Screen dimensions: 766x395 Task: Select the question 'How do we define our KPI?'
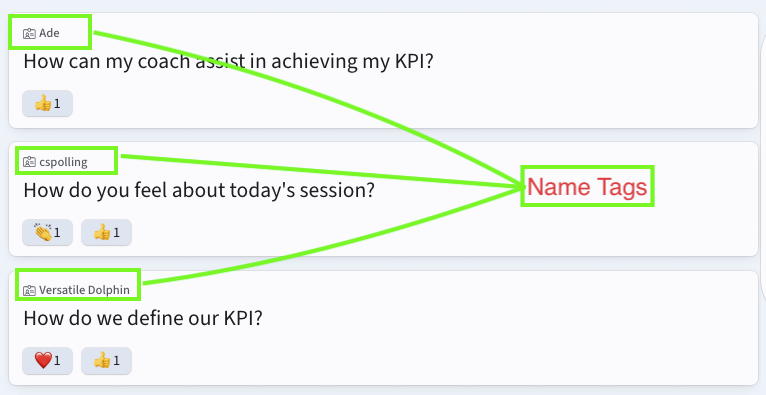pos(143,318)
